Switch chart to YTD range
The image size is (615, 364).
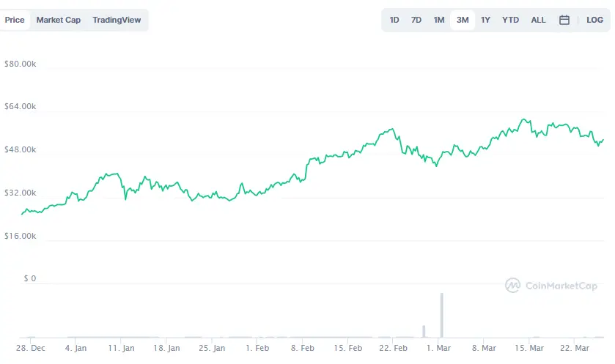coord(510,20)
